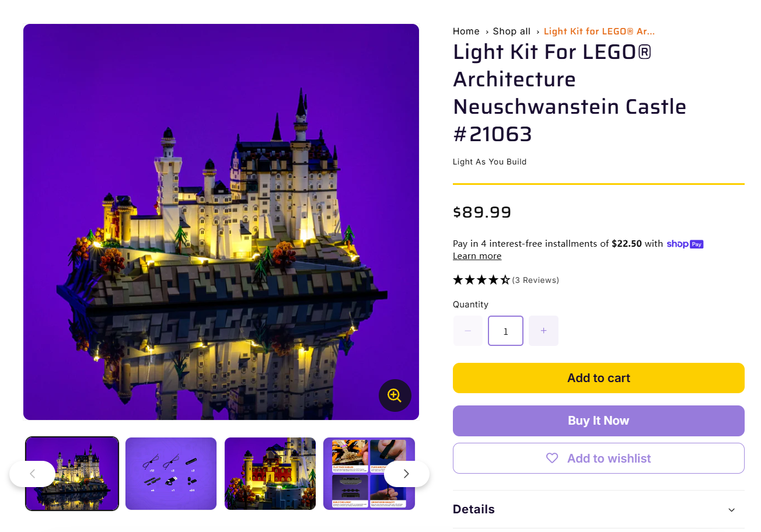Viewport: 761px width, 532px height.
Task: Click inside the quantity input field
Action: [x=505, y=331]
